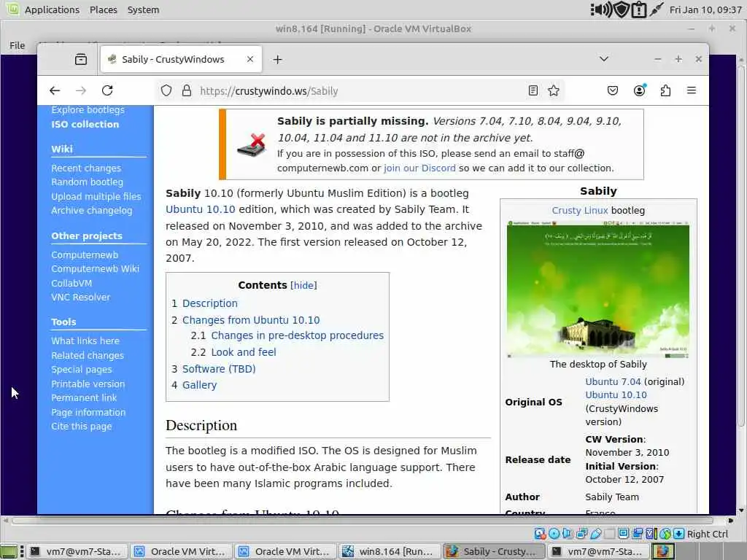
Task: Jump to 3 Software (TBD)
Action: (x=219, y=368)
